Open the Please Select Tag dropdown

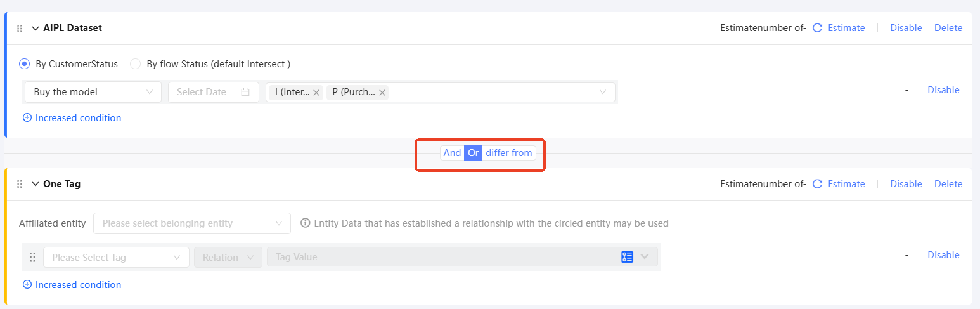pyautogui.click(x=116, y=257)
